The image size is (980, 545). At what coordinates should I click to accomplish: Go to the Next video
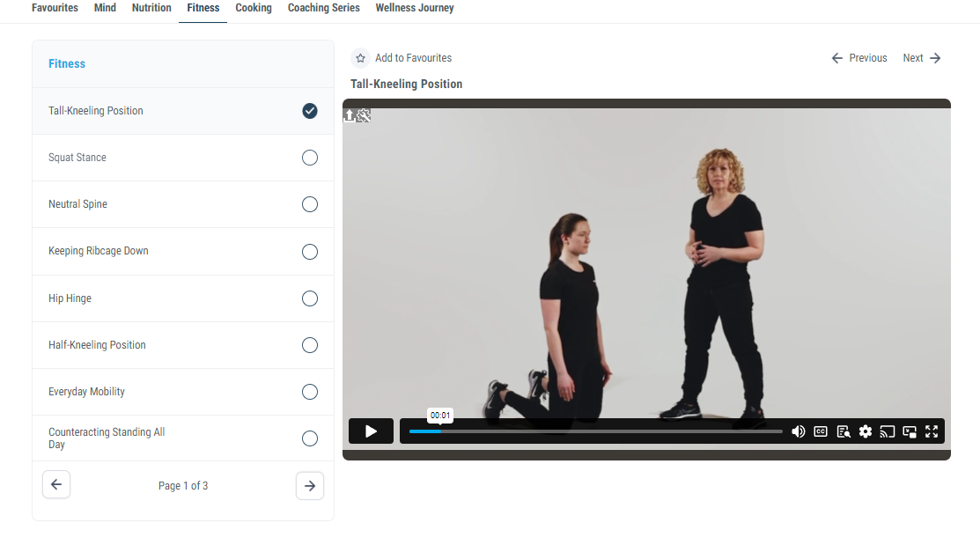[x=922, y=58]
